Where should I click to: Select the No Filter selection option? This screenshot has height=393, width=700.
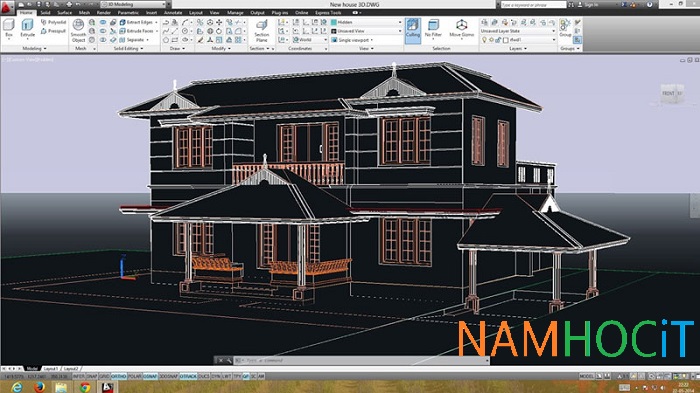coord(433,28)
